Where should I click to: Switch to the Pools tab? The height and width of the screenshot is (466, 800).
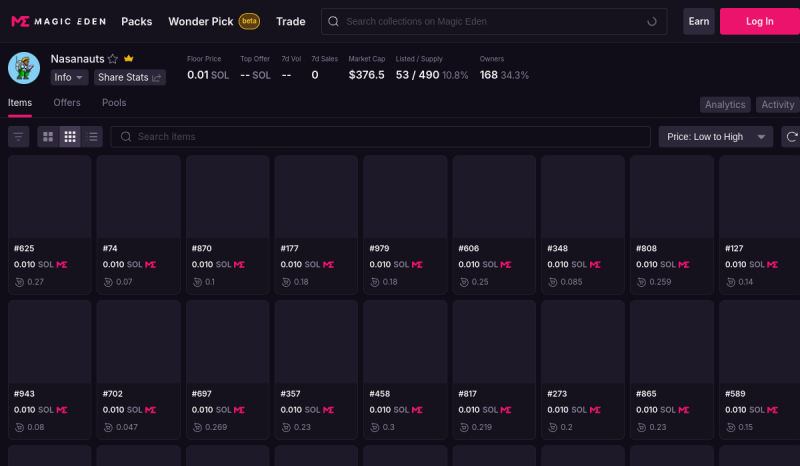tap(114, 103)
